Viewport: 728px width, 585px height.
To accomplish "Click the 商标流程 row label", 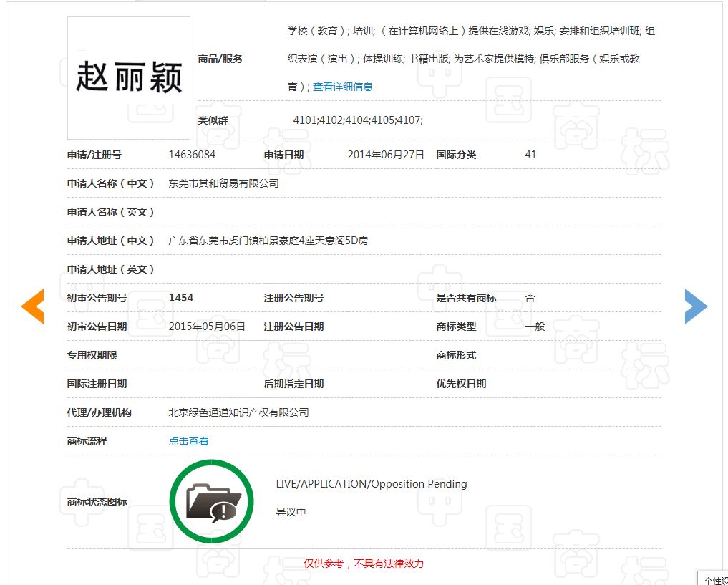I will pos(85,440).
